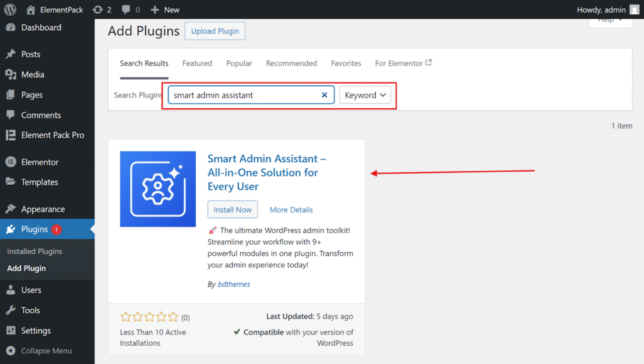Expand the Help dropdown tab

(x=610, y=21)
